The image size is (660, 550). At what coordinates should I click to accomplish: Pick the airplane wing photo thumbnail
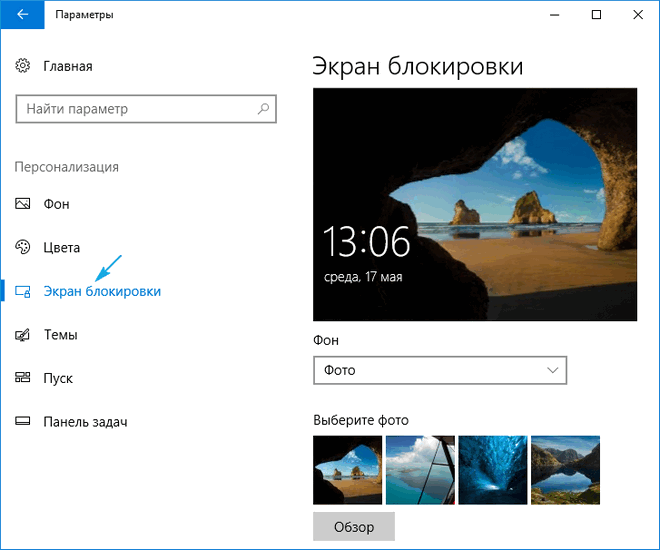420,469
